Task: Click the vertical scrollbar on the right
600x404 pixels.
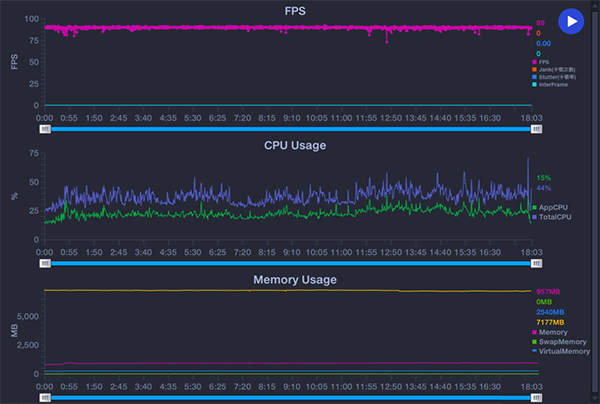Action: [x=596, y=200]
